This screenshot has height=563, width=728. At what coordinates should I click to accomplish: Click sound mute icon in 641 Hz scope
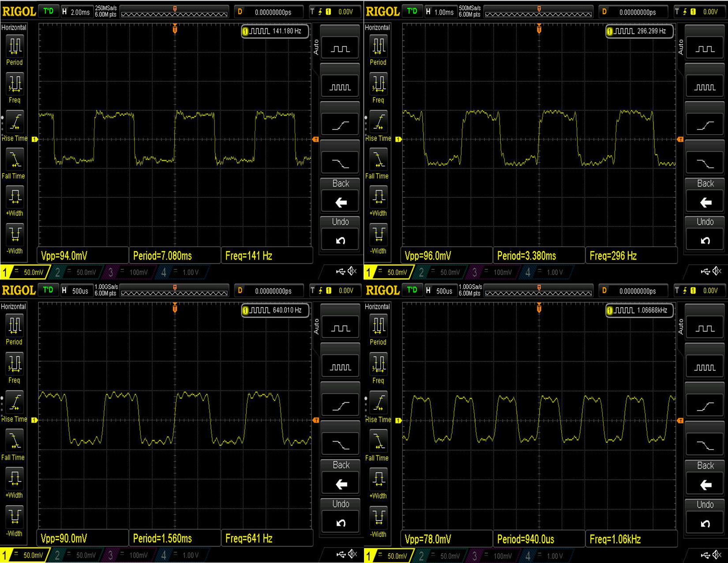tap(352, 554)
